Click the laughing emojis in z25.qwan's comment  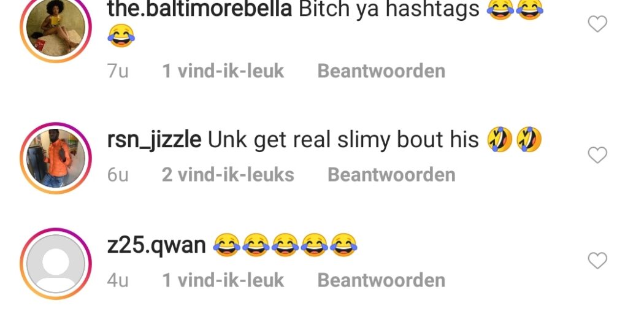click(285, 245)
